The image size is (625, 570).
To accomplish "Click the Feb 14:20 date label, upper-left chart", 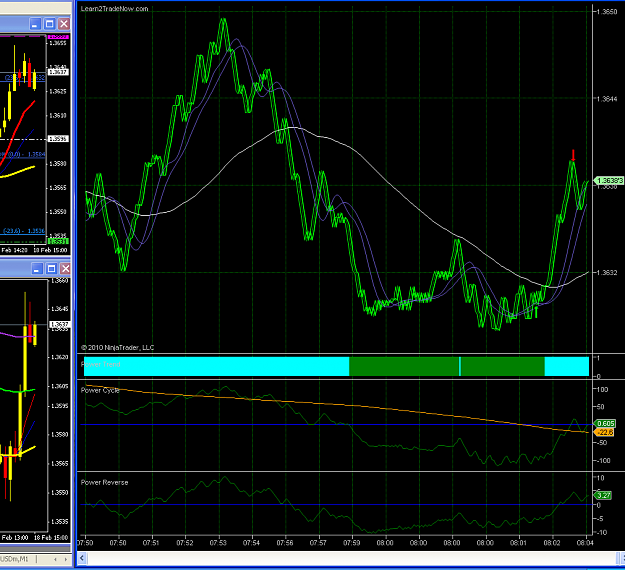I will (x=14, y=250).
